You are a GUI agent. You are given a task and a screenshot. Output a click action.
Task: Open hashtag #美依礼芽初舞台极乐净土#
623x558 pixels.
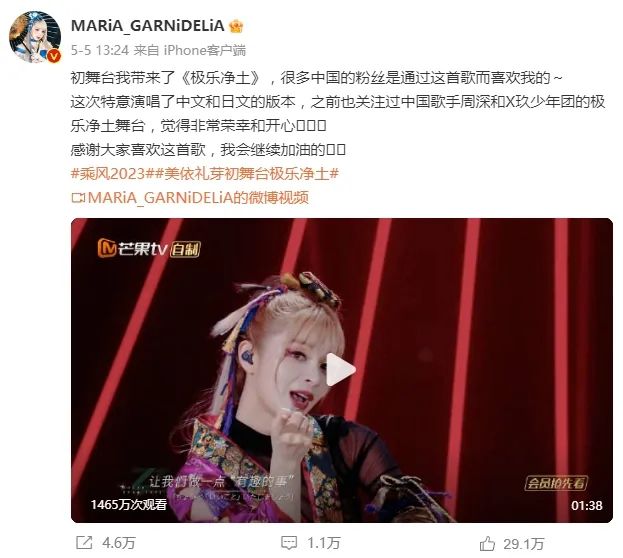(x=247, y=174)
